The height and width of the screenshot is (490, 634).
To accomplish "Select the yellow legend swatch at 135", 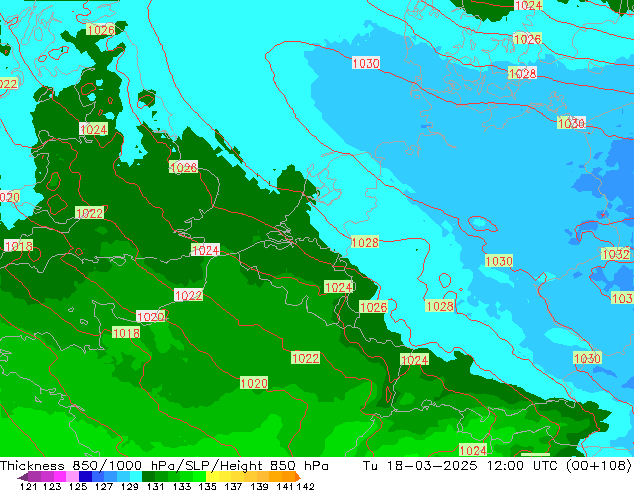I will pyautogui.click(x=212, y=476).
